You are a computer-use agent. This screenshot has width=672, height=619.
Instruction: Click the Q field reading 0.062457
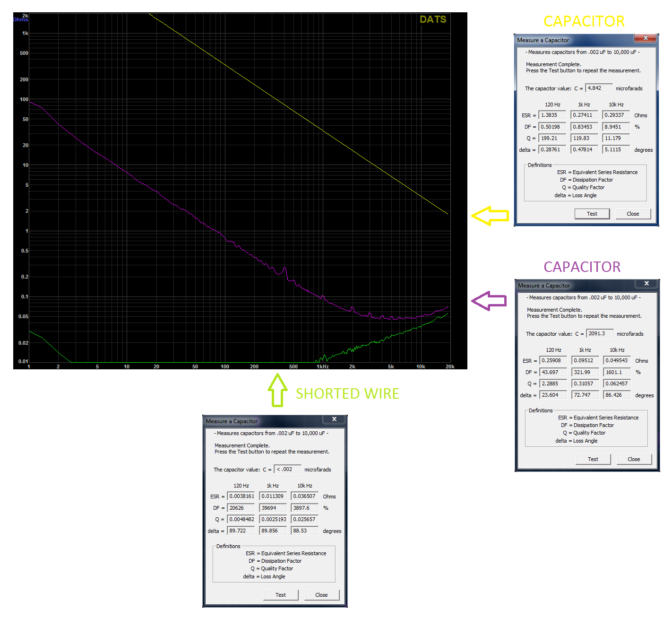tap(617, 384)
